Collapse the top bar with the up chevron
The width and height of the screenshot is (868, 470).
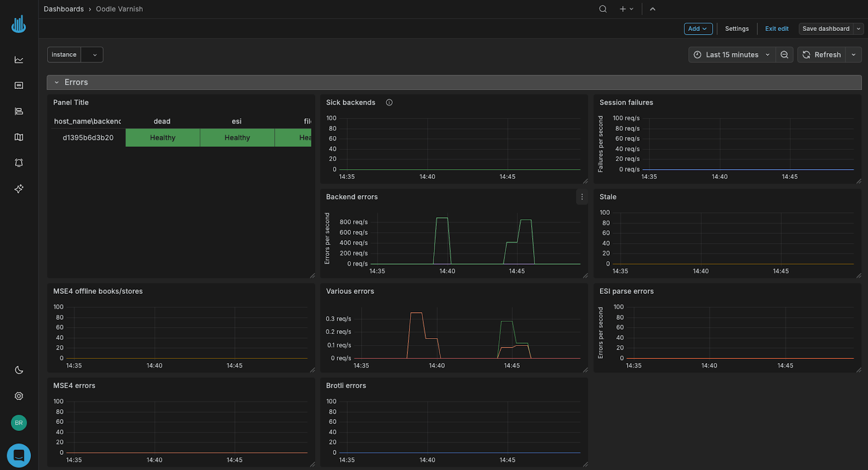(x=653, y=9)
